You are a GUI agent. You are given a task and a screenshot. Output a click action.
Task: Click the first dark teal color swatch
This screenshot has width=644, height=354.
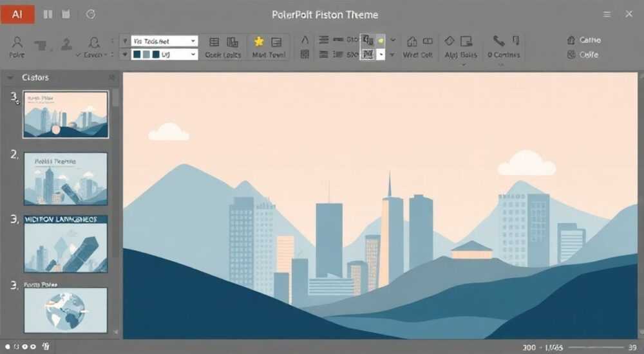point(137,54)
